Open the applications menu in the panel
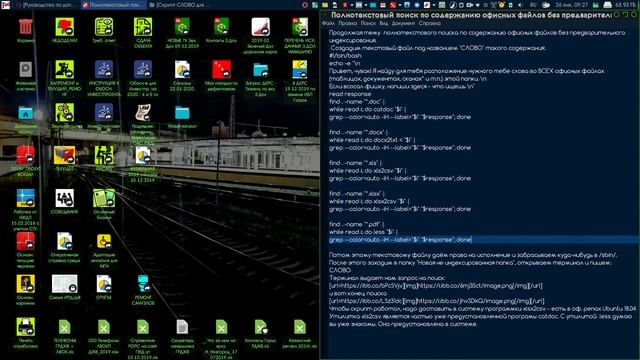This screenshot has width=640, height=360. (6, 5)
